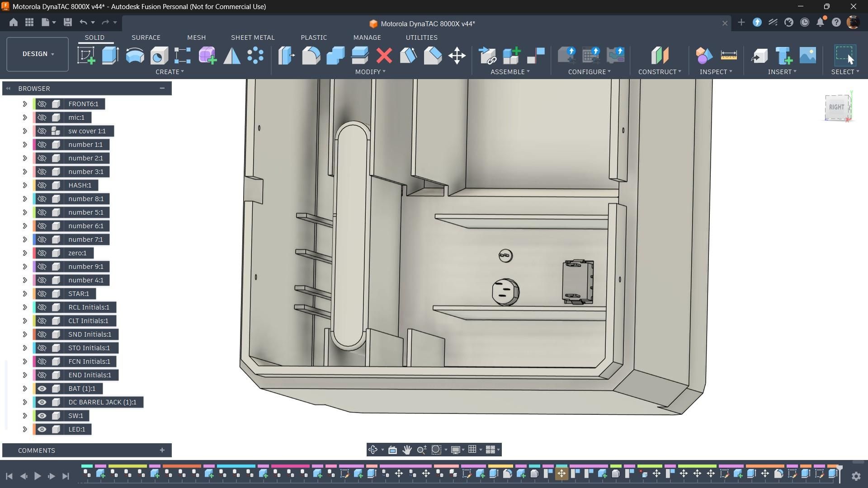Image resolution: width=868 pixels, height=488 pixels.
Task: Switch to the SHEET METAL tab
Action: 253,38
